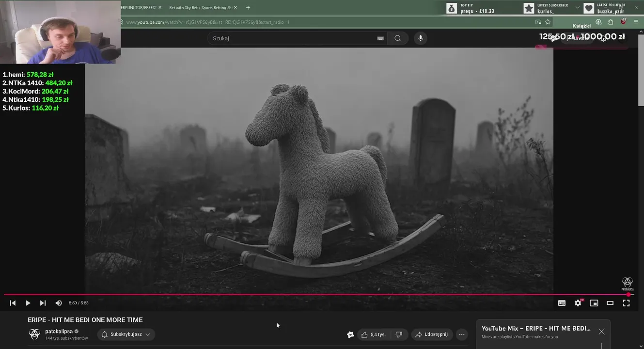
Task: Mute the player volume speaker icon
Action: [x=59, y=303]
